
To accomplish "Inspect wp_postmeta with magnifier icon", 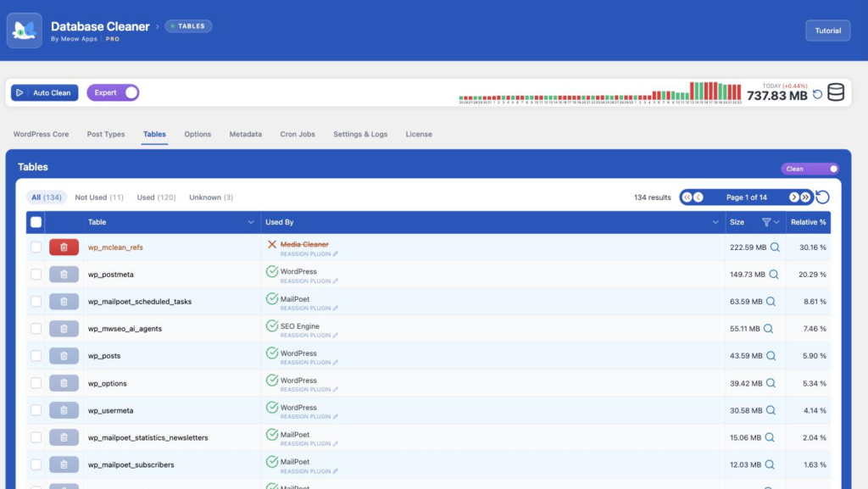I will [x=774, y=275].
